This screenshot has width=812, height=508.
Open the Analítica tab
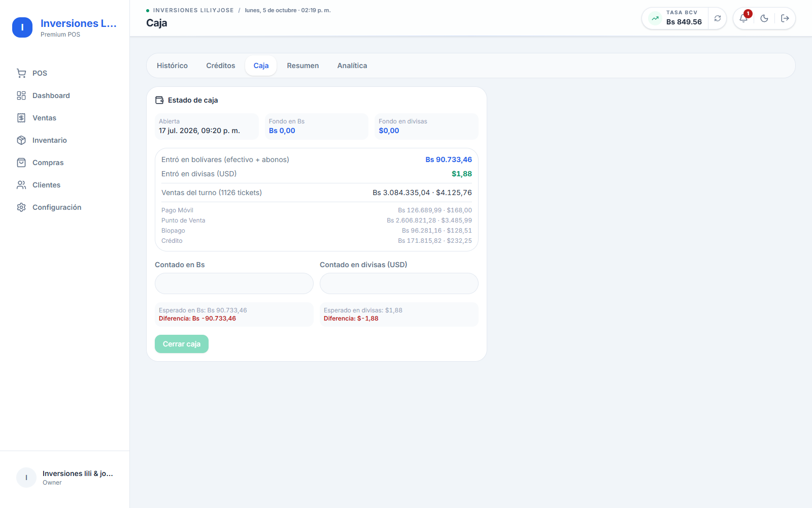352,66
